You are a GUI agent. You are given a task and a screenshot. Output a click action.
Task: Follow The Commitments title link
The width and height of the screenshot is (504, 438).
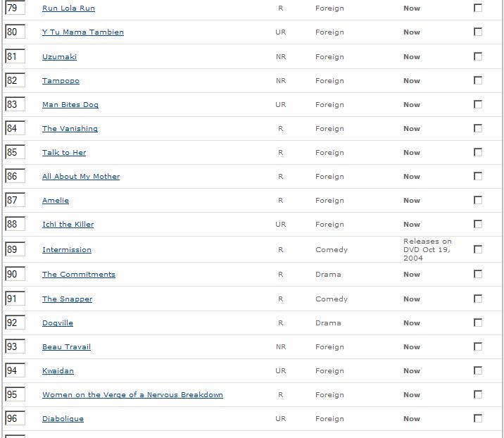point(79,275)
